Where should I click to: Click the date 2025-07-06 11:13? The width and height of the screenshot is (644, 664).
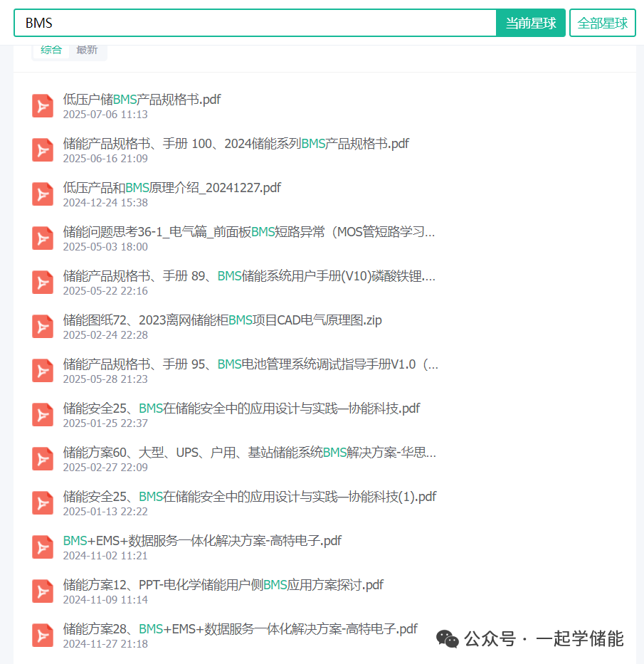[105, 115]
